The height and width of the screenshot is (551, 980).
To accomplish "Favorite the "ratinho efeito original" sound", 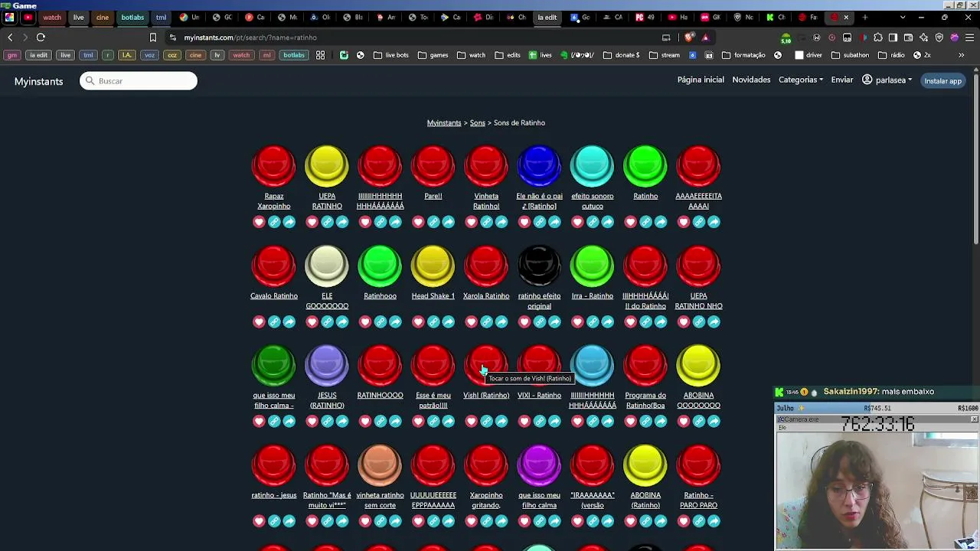I will [524, 322].
